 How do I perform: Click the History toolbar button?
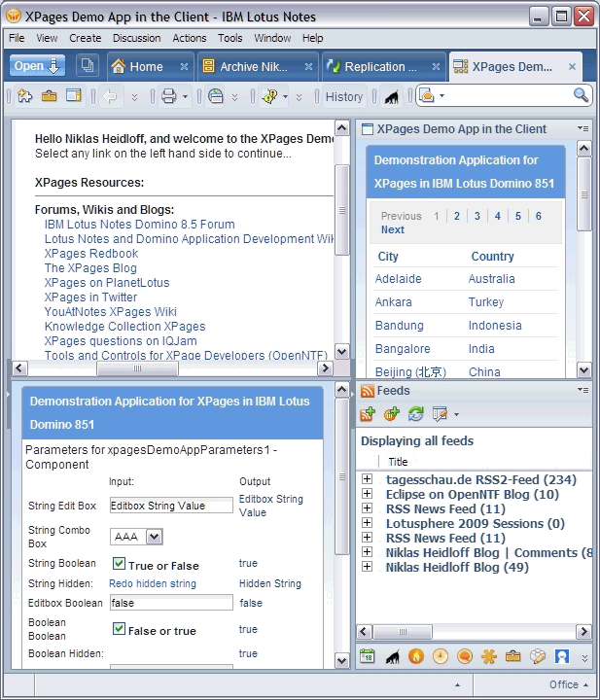[343, 97]
